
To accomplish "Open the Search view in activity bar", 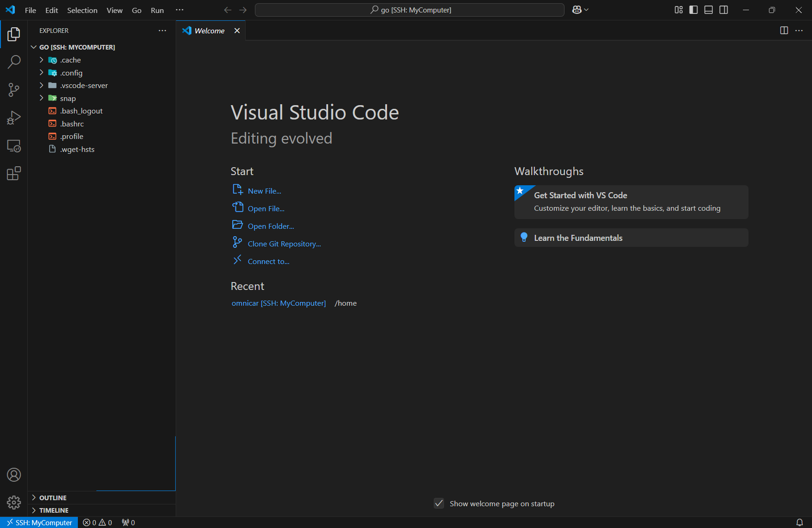I will pyautogui.click(x=14, y=62).
